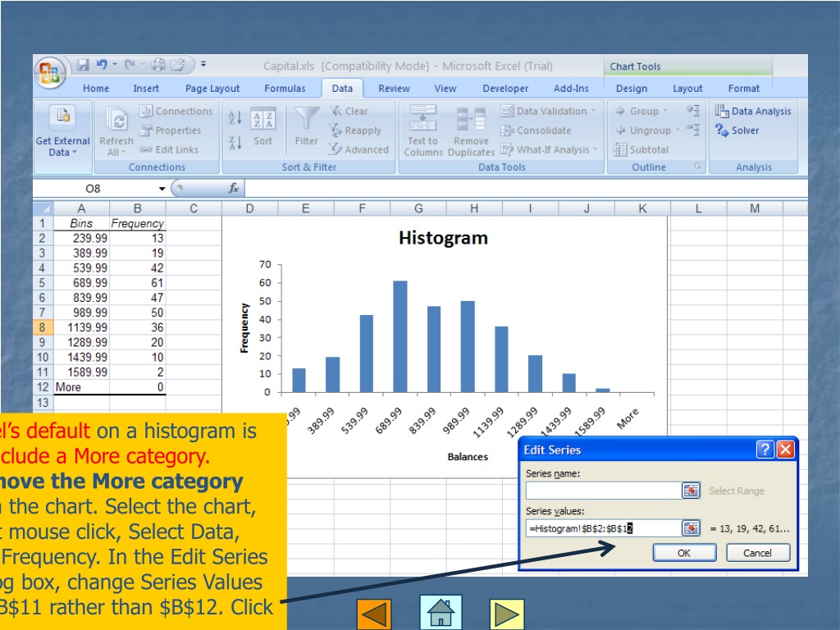Switch to the Insert tab
Viewport: 840px width, 630px height.
click(x=146, y=89)
